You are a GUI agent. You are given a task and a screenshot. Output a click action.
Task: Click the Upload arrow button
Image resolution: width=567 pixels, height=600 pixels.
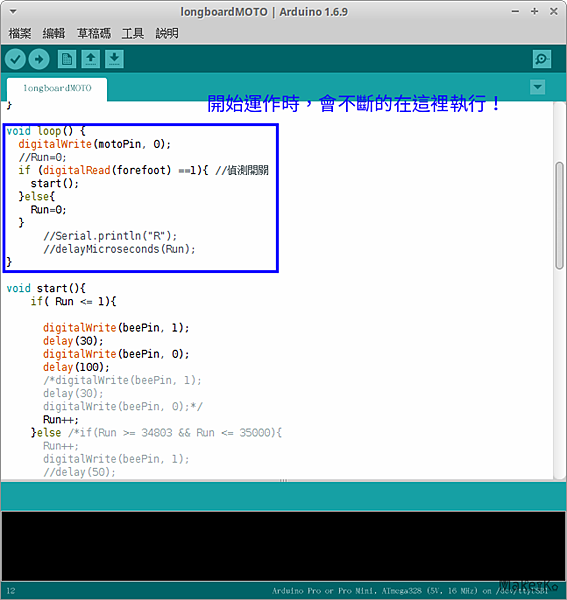(39, 59)
